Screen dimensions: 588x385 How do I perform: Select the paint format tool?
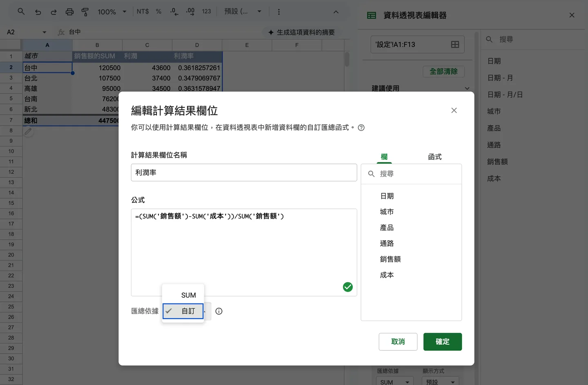pos(85,12)
